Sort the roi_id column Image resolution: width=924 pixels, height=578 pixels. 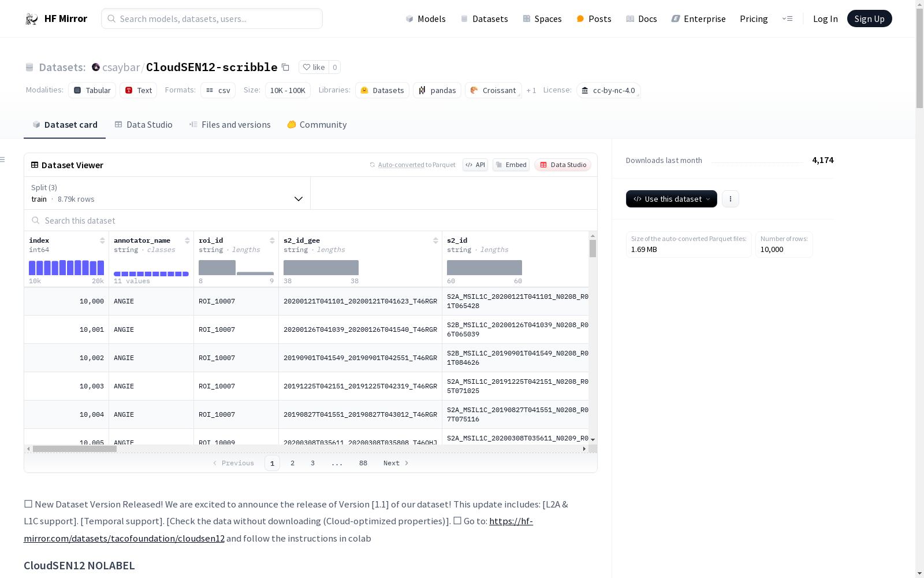272,240
